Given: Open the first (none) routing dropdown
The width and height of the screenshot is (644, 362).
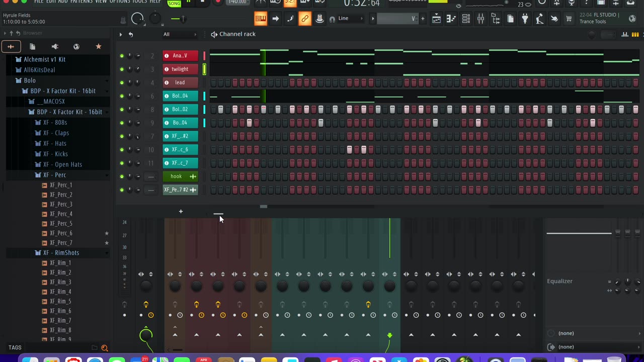Looking at the screenshot, I should click(x=594, y=333).
